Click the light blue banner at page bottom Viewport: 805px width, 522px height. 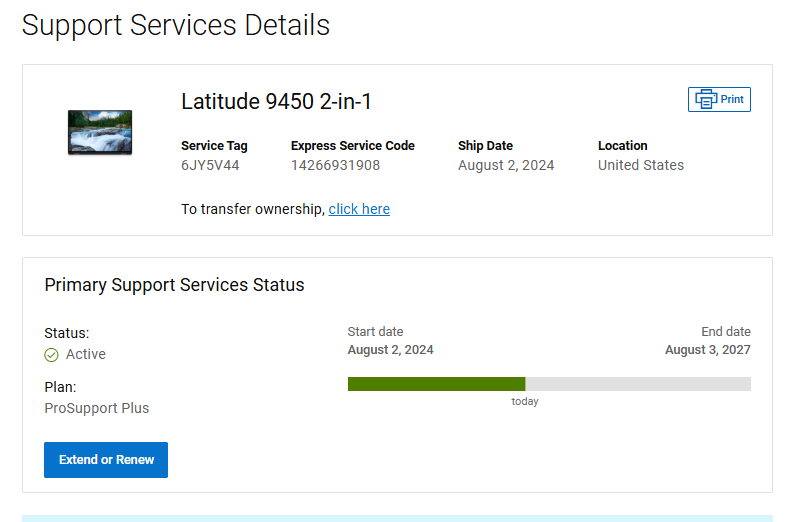point(397,518)
